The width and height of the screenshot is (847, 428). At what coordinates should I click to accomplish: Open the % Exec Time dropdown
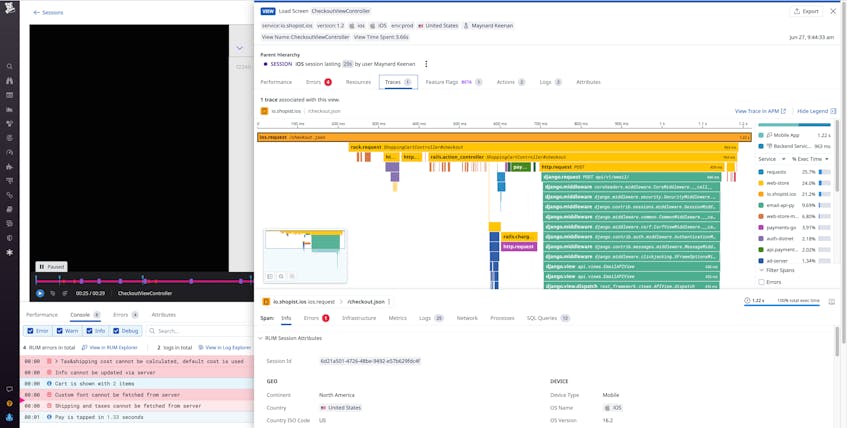click(x=810, y=159)
